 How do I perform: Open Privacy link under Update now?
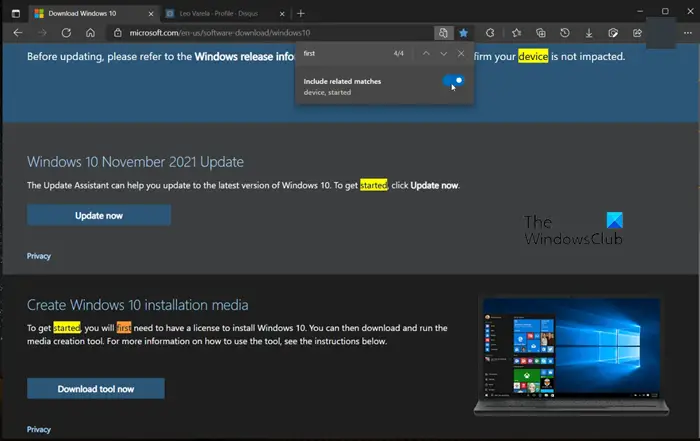pyautogui.click(x=39, y=256)
